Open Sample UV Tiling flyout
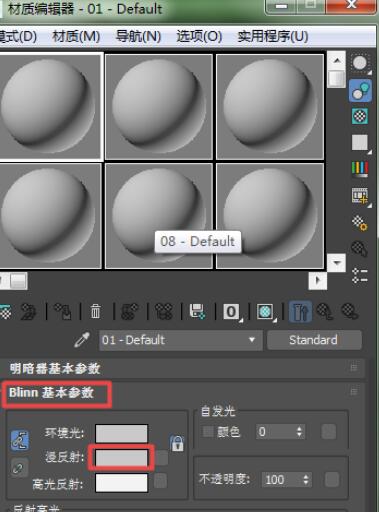The height and width of the screenshot is (512, 379). pos(360,143)
